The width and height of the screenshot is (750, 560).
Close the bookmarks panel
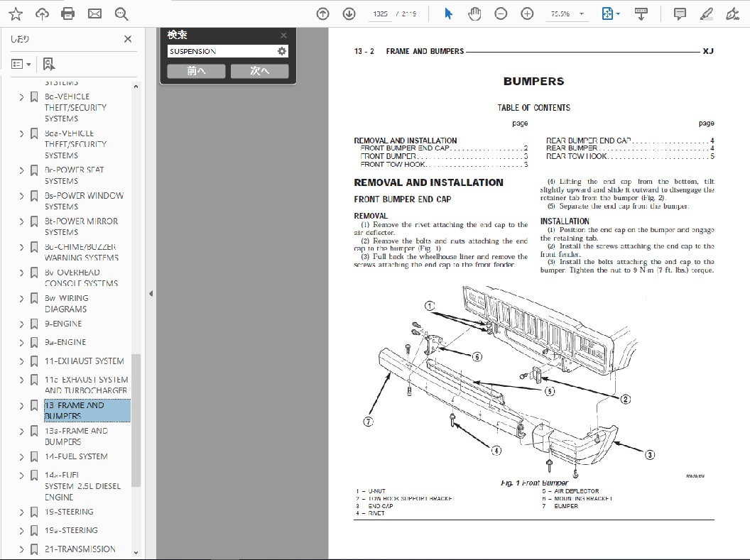pyautogui.click(x=128, y=39)
